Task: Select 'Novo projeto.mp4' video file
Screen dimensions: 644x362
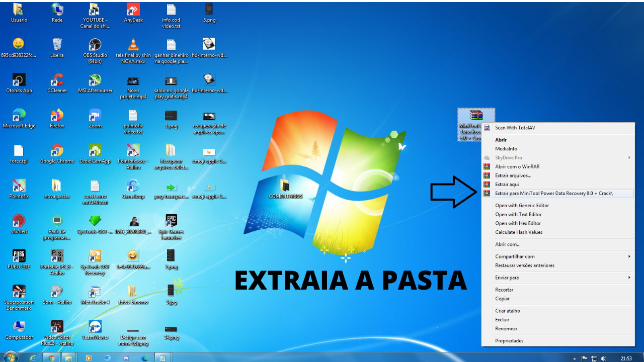Action: [133, 86]
